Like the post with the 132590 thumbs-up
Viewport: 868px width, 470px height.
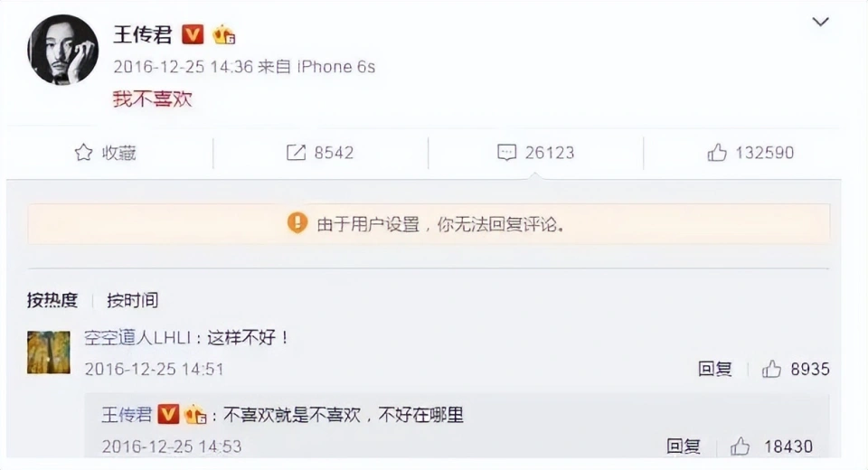[717, 152]
